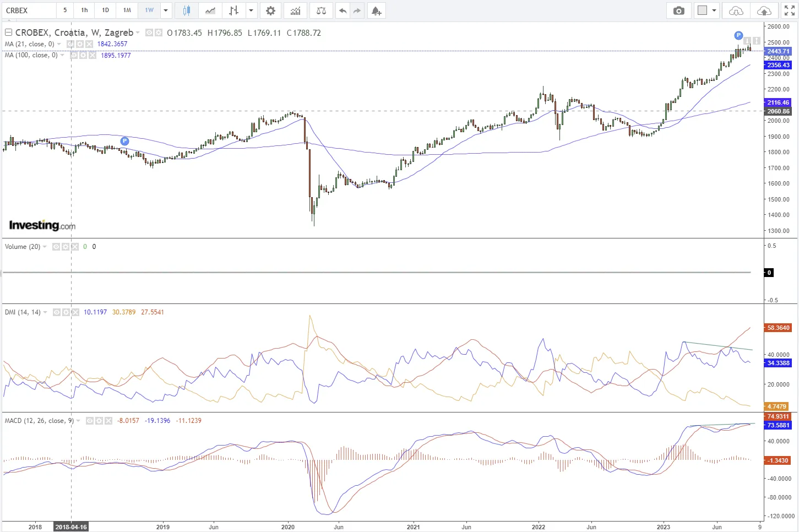
Task: Hide the MACD indicator
Action: 90,421
